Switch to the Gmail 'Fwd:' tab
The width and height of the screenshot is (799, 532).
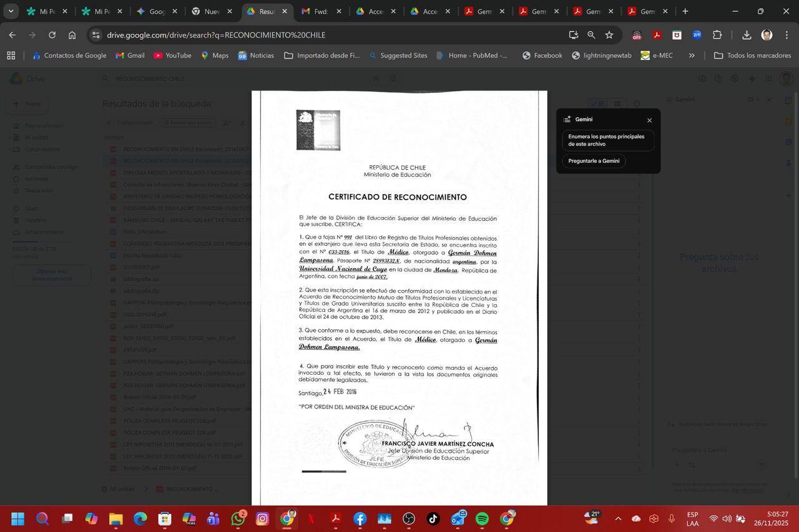tap(320, 11)
